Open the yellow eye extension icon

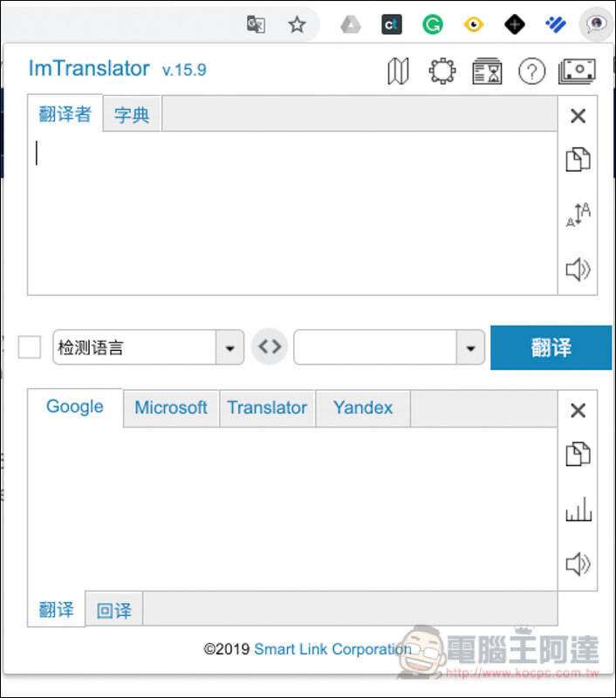pos(474,24)
